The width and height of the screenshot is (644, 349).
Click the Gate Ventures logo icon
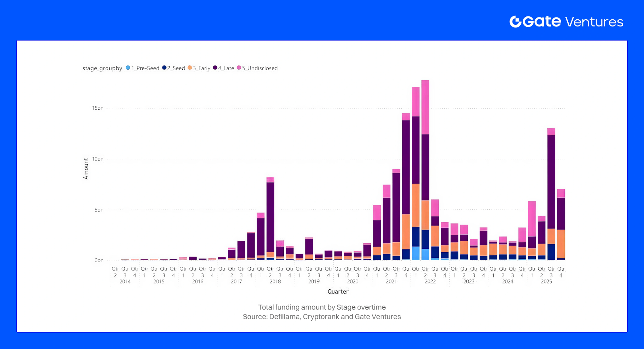515,22
